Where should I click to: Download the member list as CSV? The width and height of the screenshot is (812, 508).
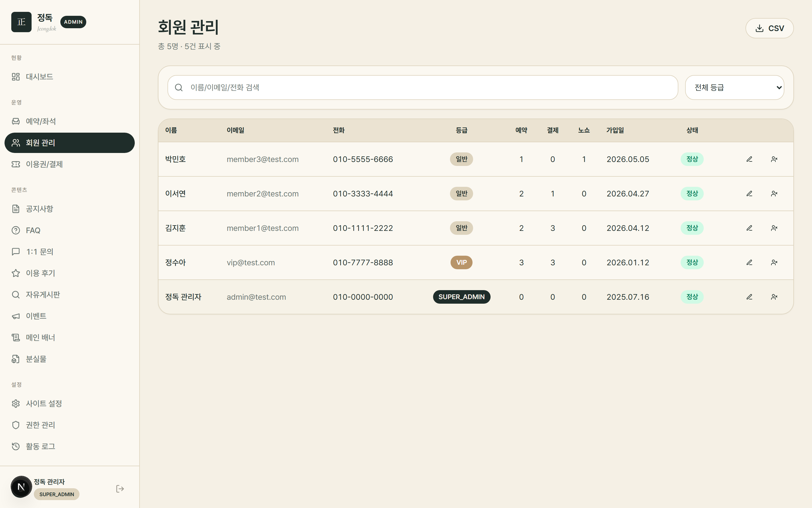tap(769, 28)
